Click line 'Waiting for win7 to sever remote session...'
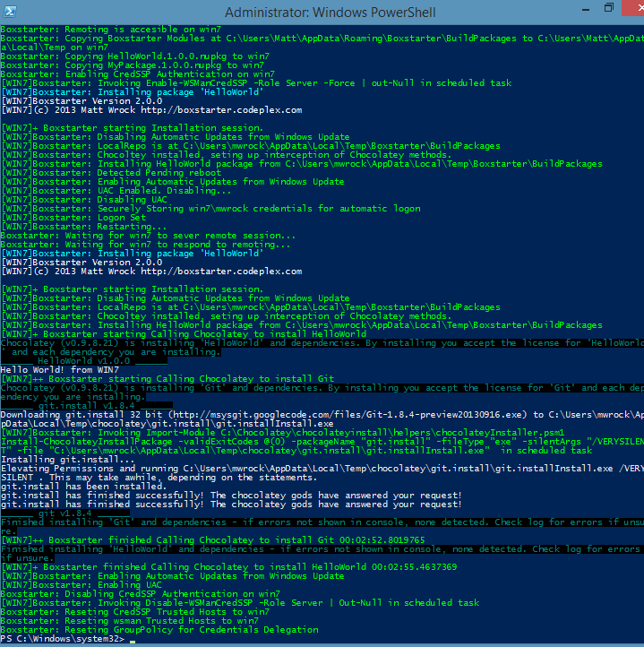644x647 pixels. coord(148,235)
